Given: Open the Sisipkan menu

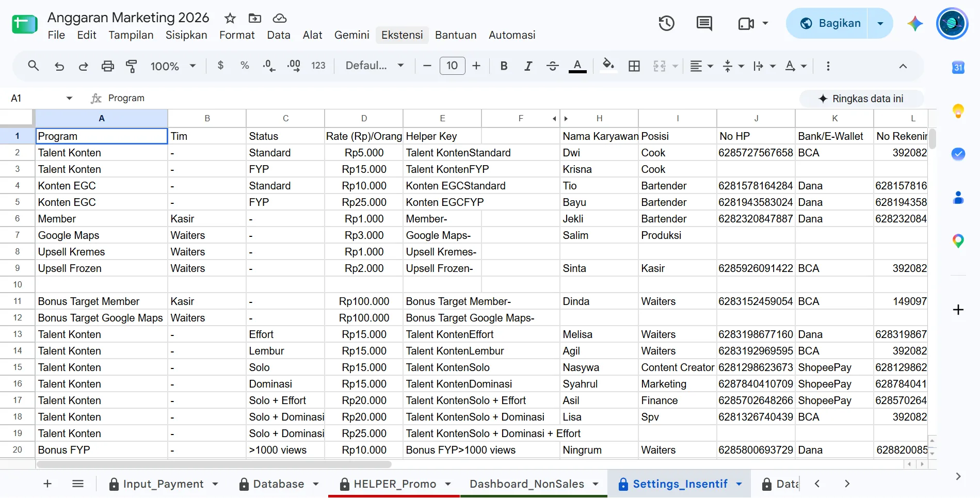Looking at the screenshot, I should coord(186,35).
